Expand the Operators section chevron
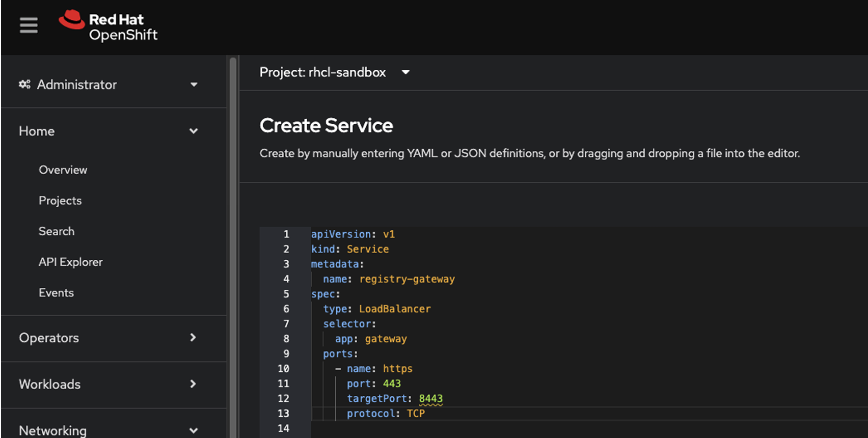This screenshot has height=438, width=868. (193, 337)
